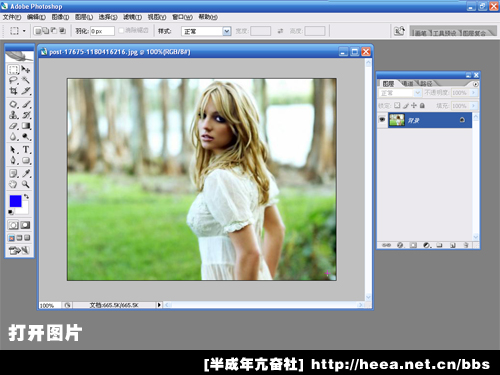Select the Hand tool
Image resolution: width=500 pixels, height=375 pixels.
[x=13, y=184]
